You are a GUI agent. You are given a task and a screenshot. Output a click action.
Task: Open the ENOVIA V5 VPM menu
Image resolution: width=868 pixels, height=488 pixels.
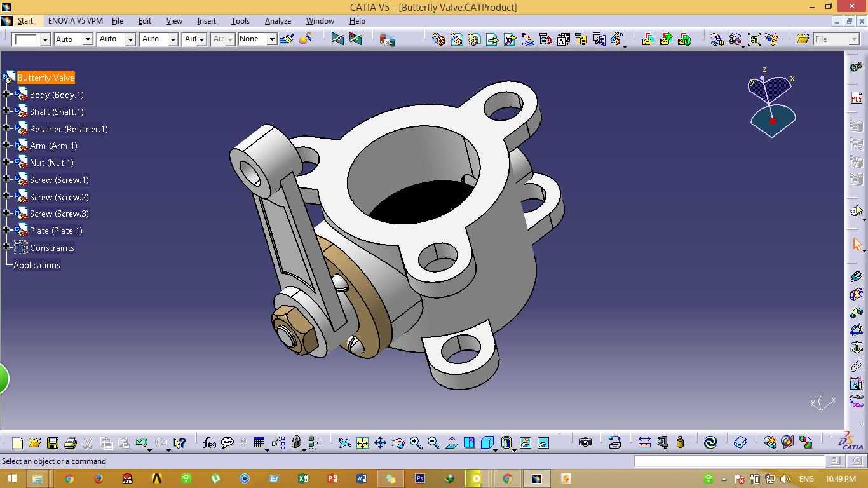(x=75, y=21)
